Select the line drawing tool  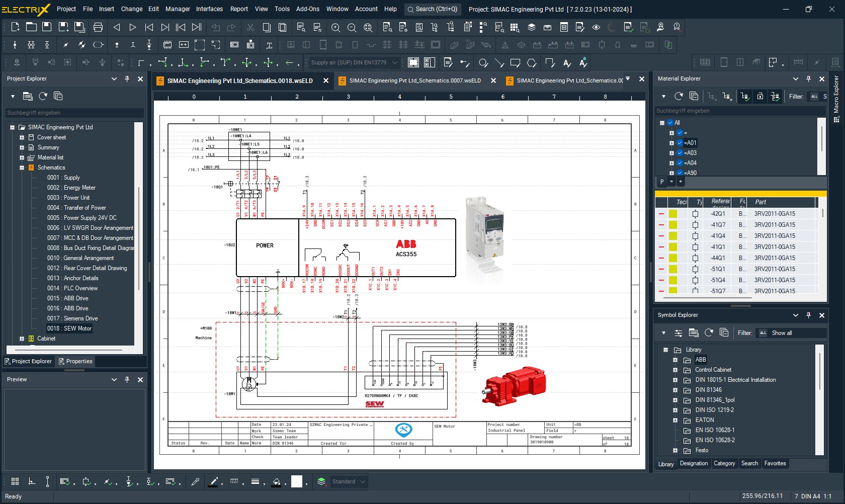pyautogui.click(x=499, y=63)
